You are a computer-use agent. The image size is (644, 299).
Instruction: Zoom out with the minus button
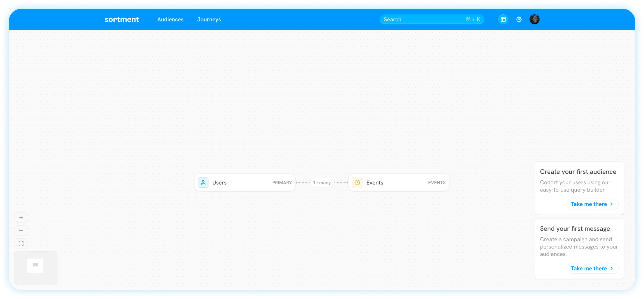(21, 231)
